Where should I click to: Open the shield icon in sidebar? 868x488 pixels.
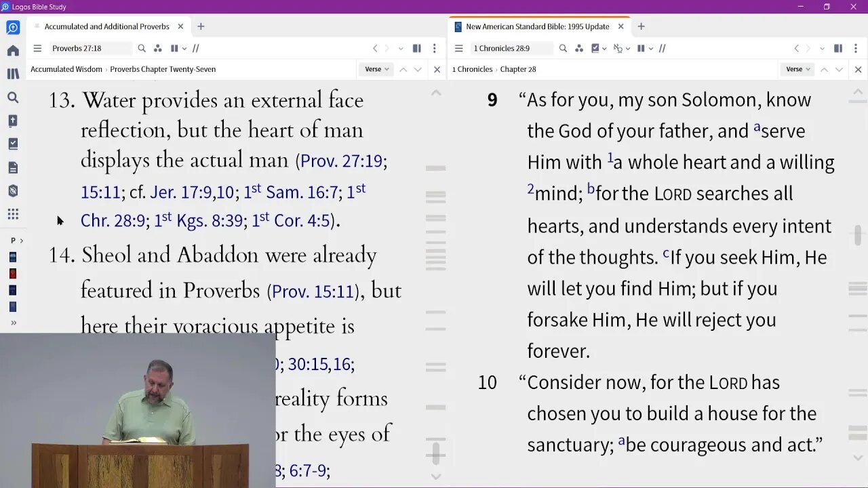13,190
